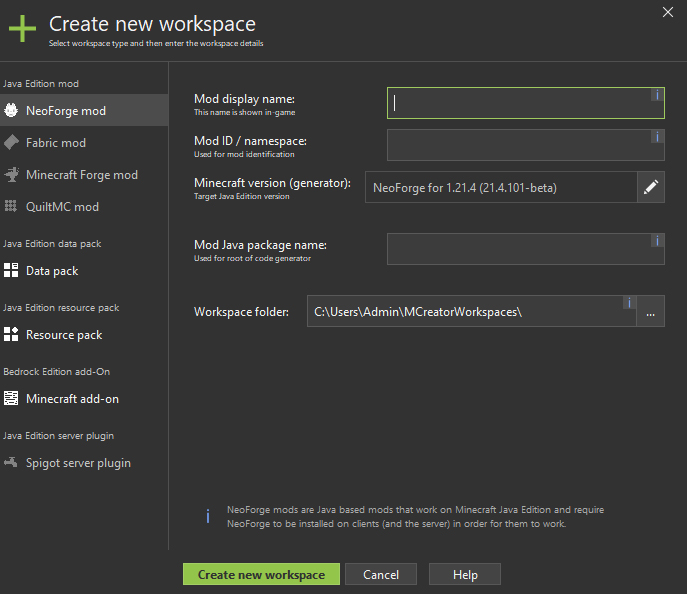Image resolution: width=687 pixels, height=594 pixels.
Task: Select the Data pack icon
Action: [x=11, y=270]
